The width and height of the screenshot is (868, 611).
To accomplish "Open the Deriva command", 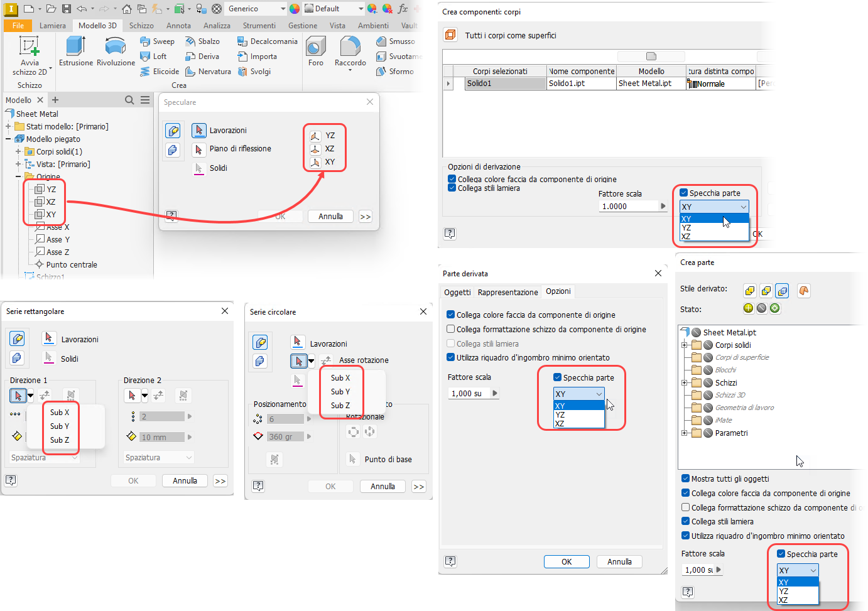I will point(202,57).
